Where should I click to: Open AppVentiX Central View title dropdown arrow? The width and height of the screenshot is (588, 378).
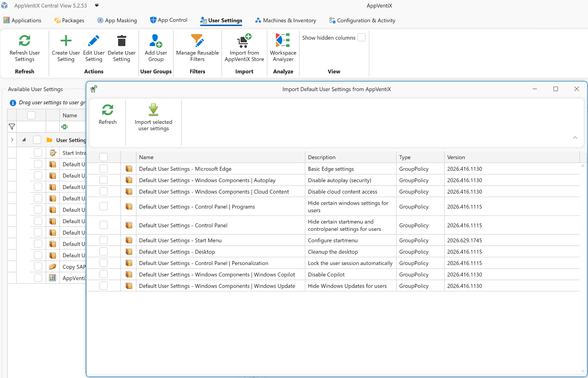tap(97, 6)
